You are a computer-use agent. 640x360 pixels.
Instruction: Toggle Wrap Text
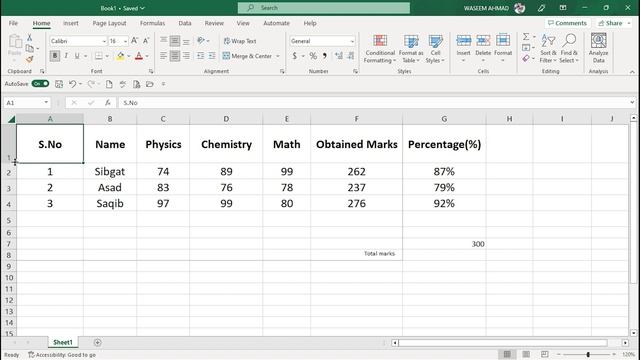240,41
